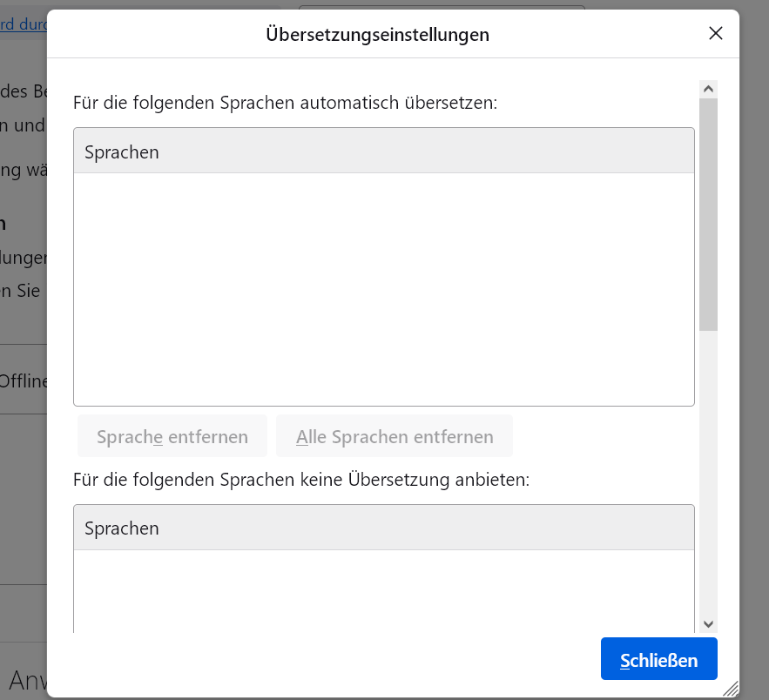This screenshot has height=700, width=769.
Task: Click the Übersetzungseinstellungen dialog title
Action: coord(377,35)
